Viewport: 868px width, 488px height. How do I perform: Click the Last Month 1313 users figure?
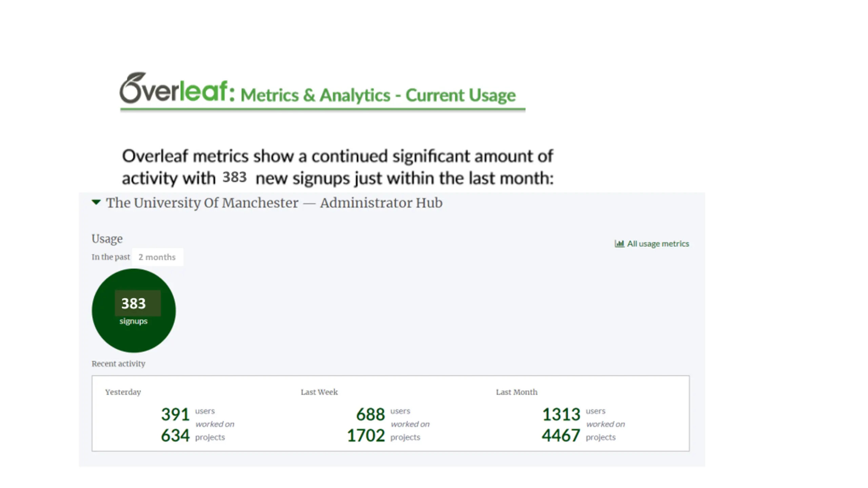click(561, 414)
